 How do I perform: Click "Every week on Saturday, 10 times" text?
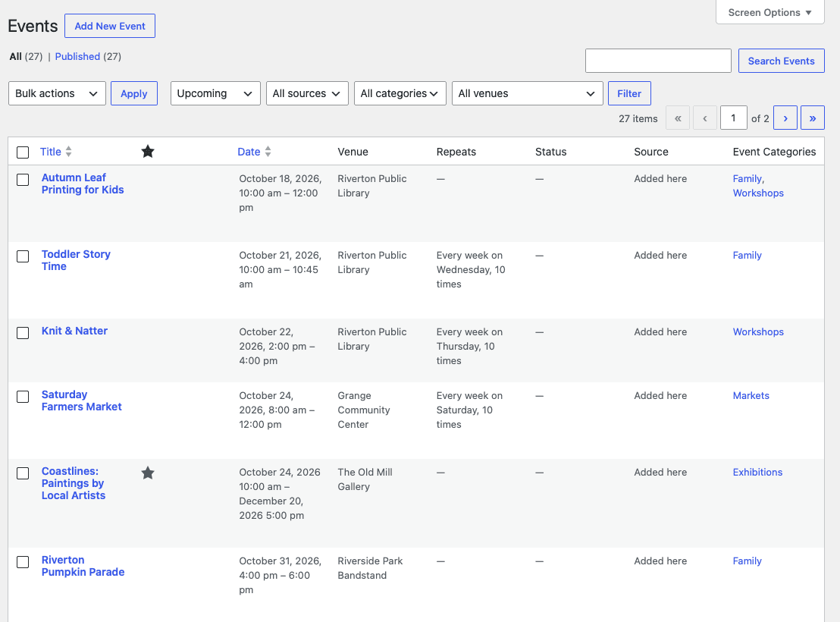(x=469, y=410)
